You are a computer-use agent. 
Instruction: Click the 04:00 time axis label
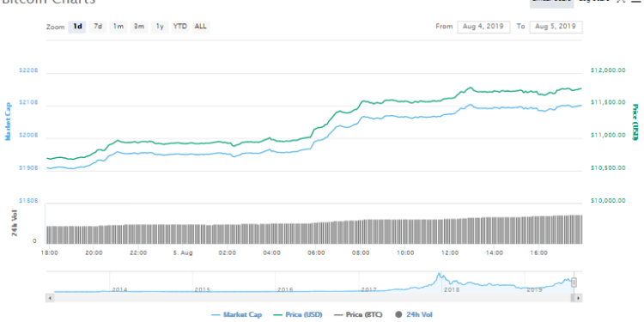(x=272, y=253)
